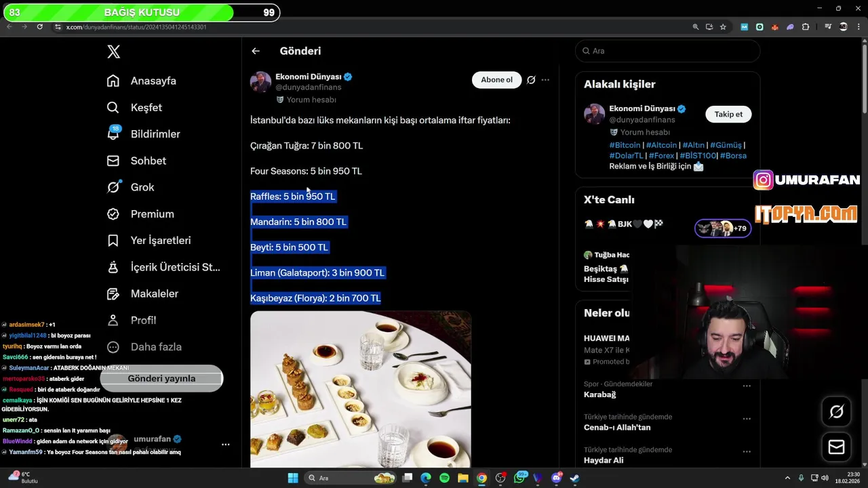This screenshot has width=868, height=488.
Task: Open media control icon in toolbar
Action: point(828,27)
